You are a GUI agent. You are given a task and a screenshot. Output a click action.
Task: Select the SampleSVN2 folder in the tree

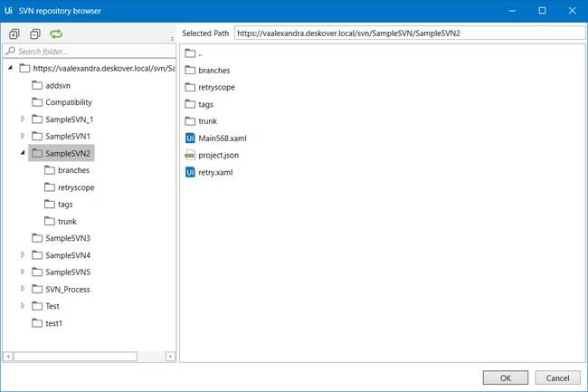pos(62,153)
